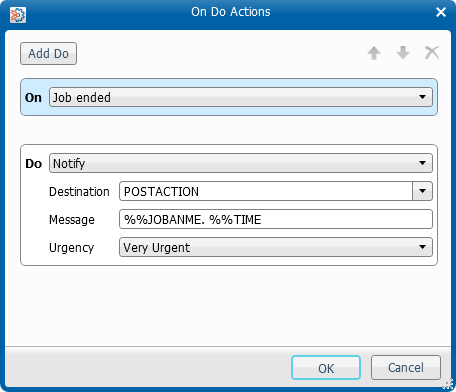The width and height of the screenshot is (456, 392).
Task: Click the Notify combo box text
Action: coord(69,163)
